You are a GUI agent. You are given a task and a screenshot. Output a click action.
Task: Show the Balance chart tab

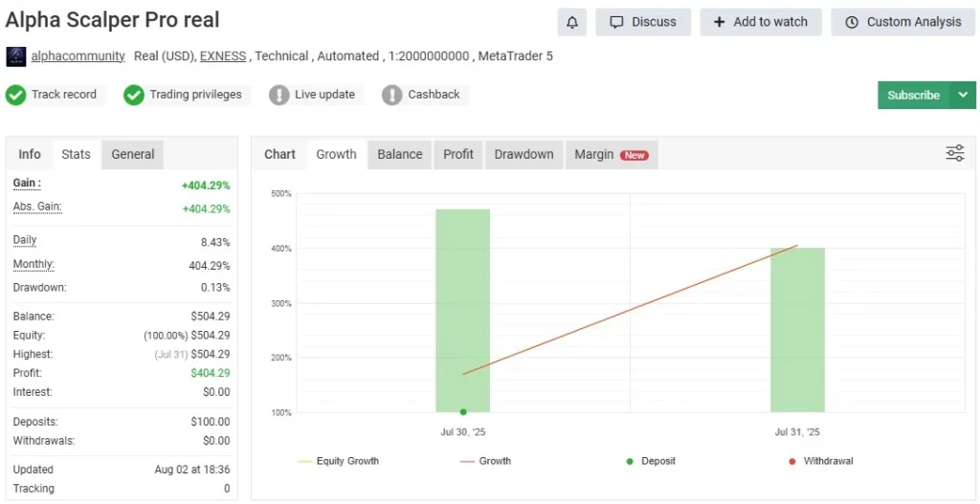coord(400,154)
